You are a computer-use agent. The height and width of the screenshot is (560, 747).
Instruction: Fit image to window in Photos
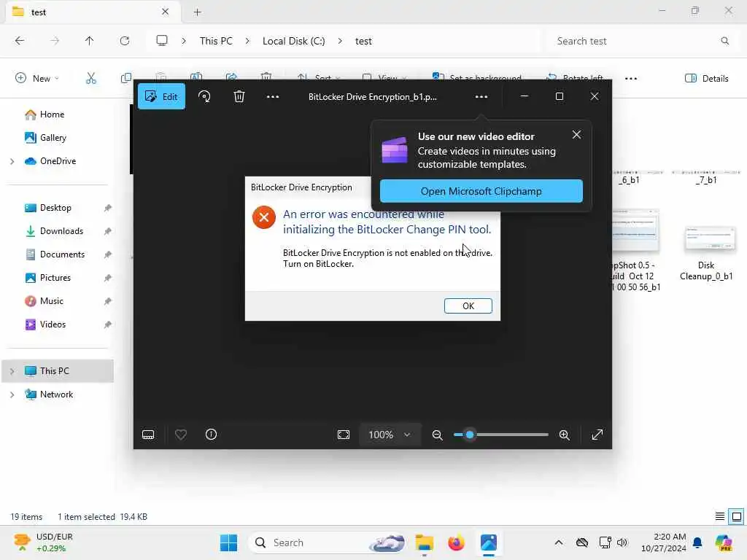click(x=344, y=435)
